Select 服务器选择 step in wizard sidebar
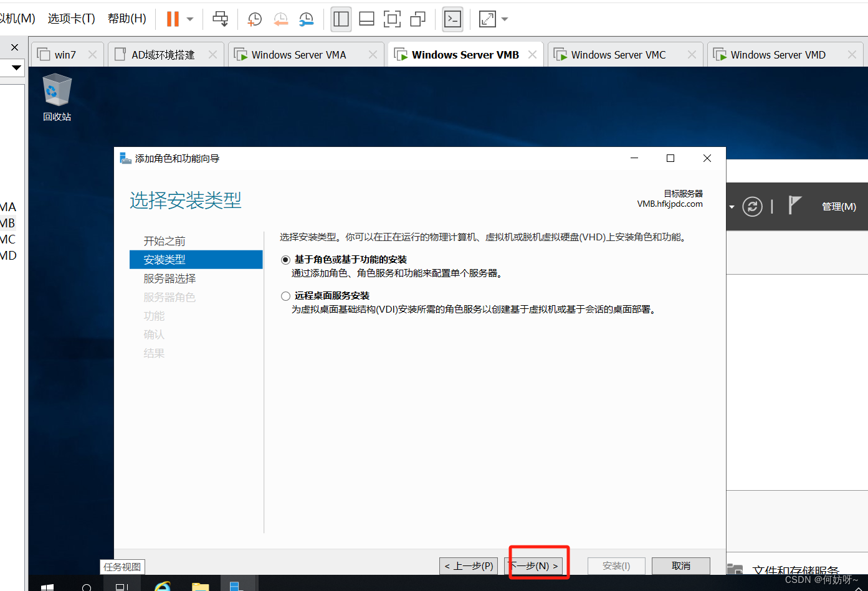Image resolution: width=868 pixels, height=591 pixels. pyautogui.click(x=169, y=278)
